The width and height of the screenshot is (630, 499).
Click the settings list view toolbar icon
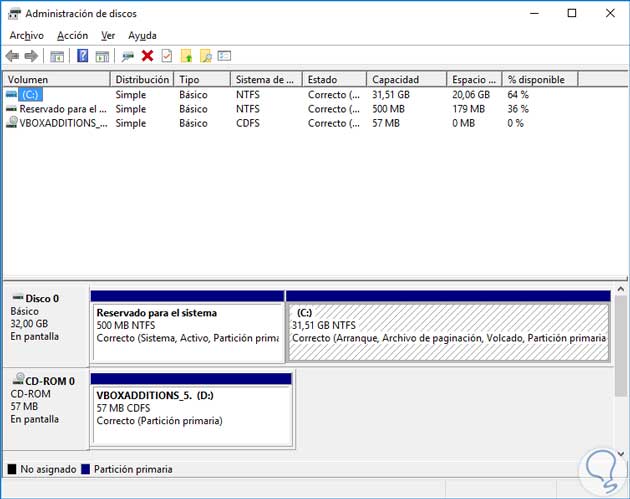pyautogui.click(x=224, y=56)
